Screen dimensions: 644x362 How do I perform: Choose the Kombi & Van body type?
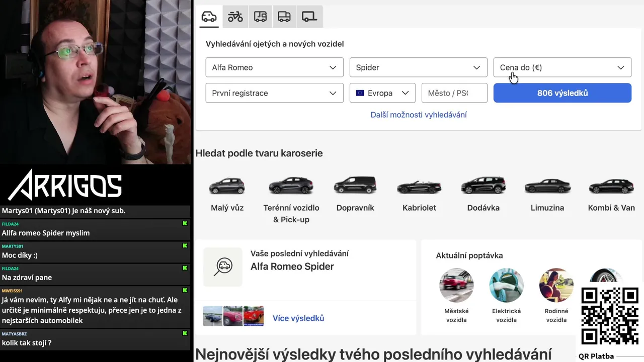[x=611, y=194]
